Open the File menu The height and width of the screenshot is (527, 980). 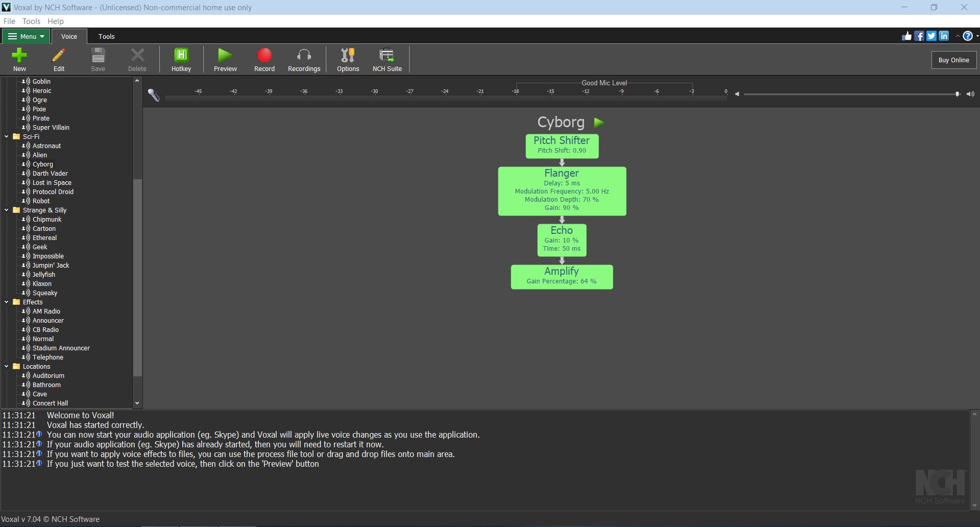coord(9,21)
